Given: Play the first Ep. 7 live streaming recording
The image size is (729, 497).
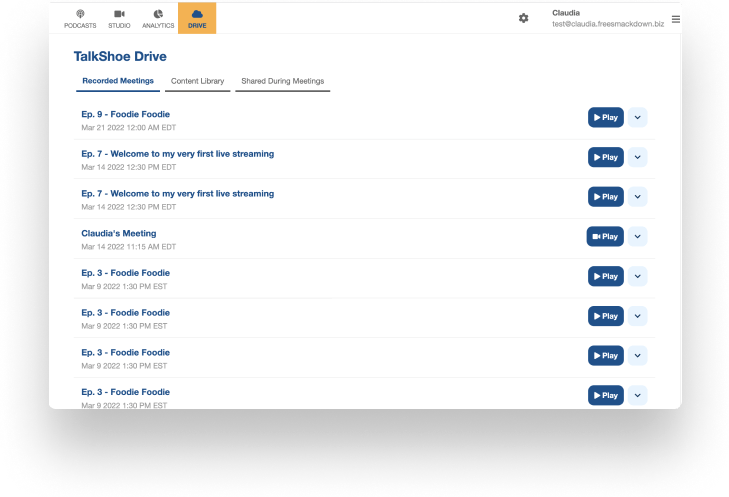Looking at the screenshot, I should click(x=606, y=157).
